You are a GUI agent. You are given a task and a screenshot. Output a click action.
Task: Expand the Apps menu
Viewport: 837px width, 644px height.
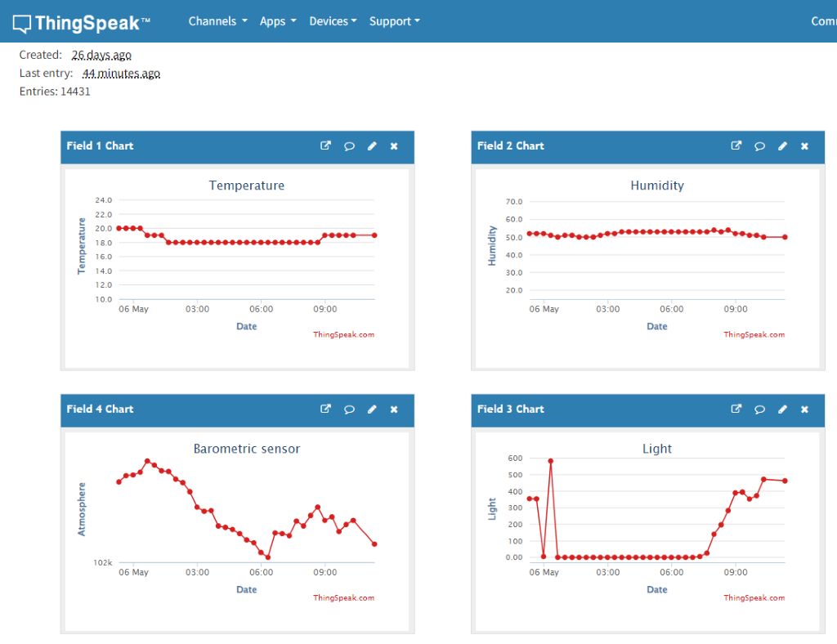pos(278,21)
